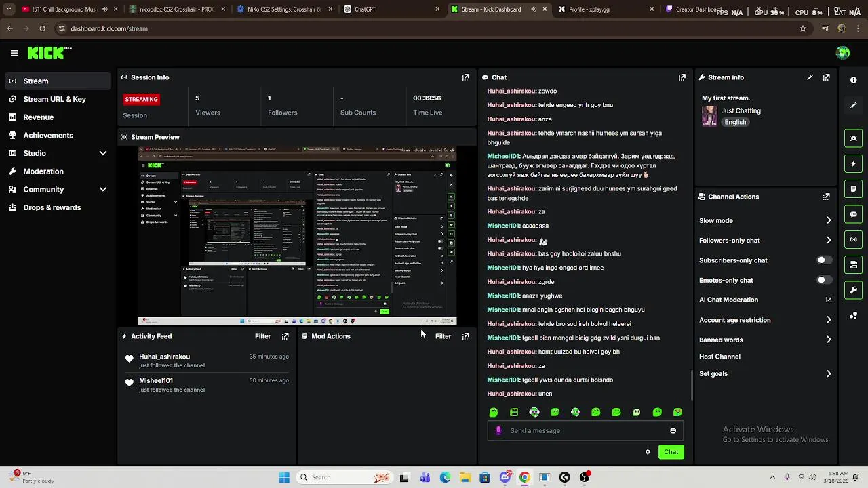Open AI Chat Moderation external link icon
This screenshot has height=488, width=868.
click(829, 300)
